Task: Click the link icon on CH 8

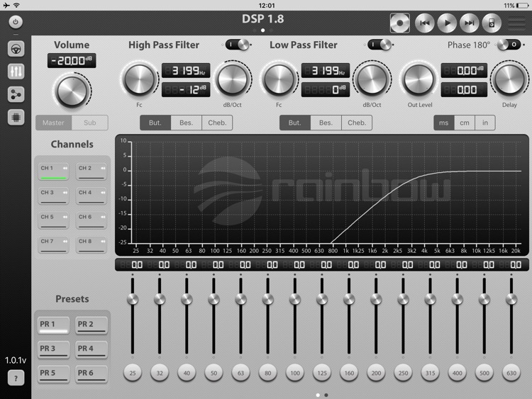Action: click(103, 242)
